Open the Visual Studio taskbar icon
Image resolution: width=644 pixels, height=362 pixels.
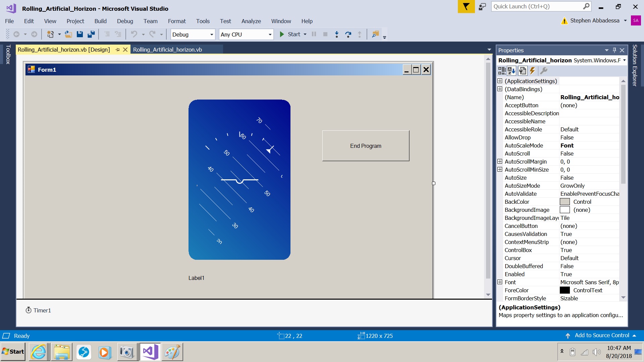click(x=150, y=352)
